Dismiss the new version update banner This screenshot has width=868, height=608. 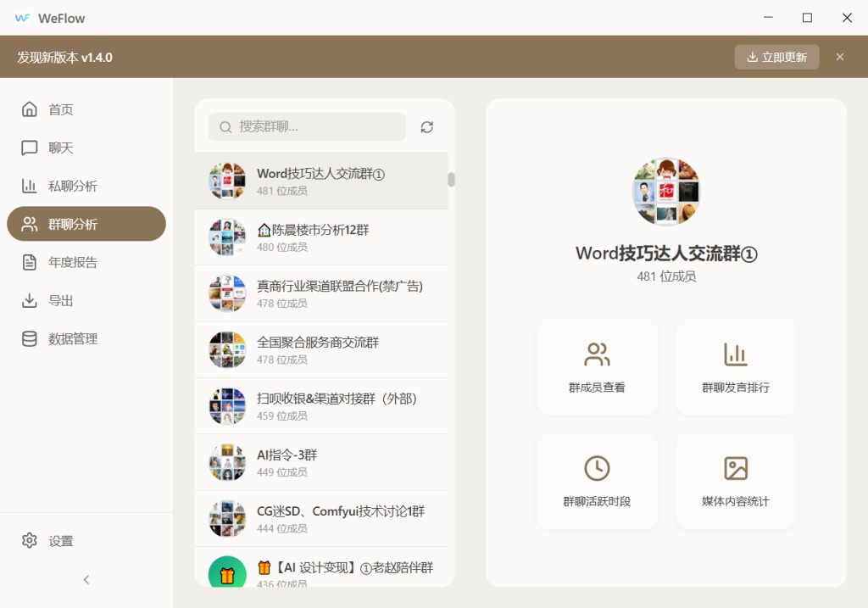[839, 57]
